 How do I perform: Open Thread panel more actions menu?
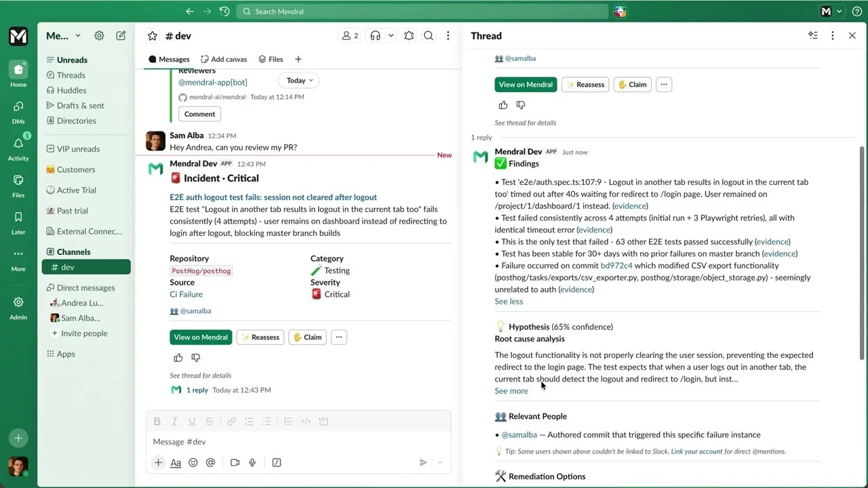coord(833,36)
